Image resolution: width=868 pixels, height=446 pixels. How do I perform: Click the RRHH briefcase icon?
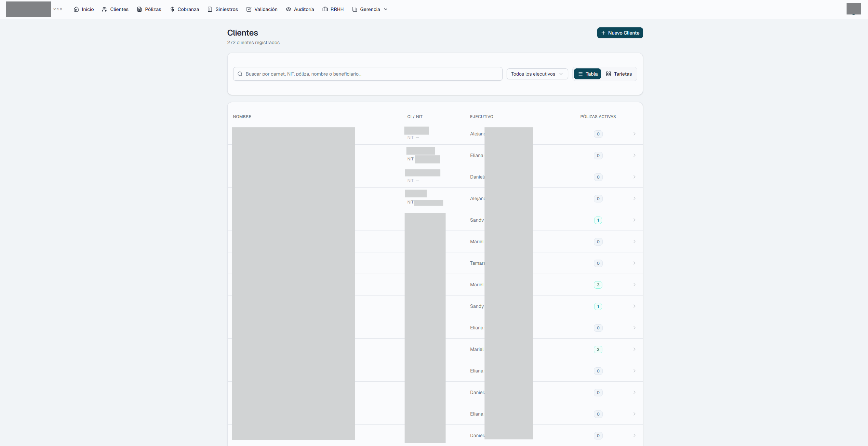click(324, 9)
